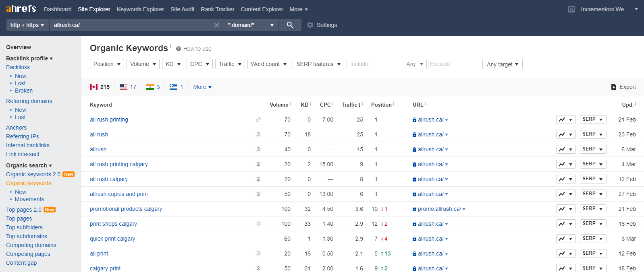Go to Dashboard in top navigation
The height and width of the screenshot is (272, 644).
tap(58, 9)
